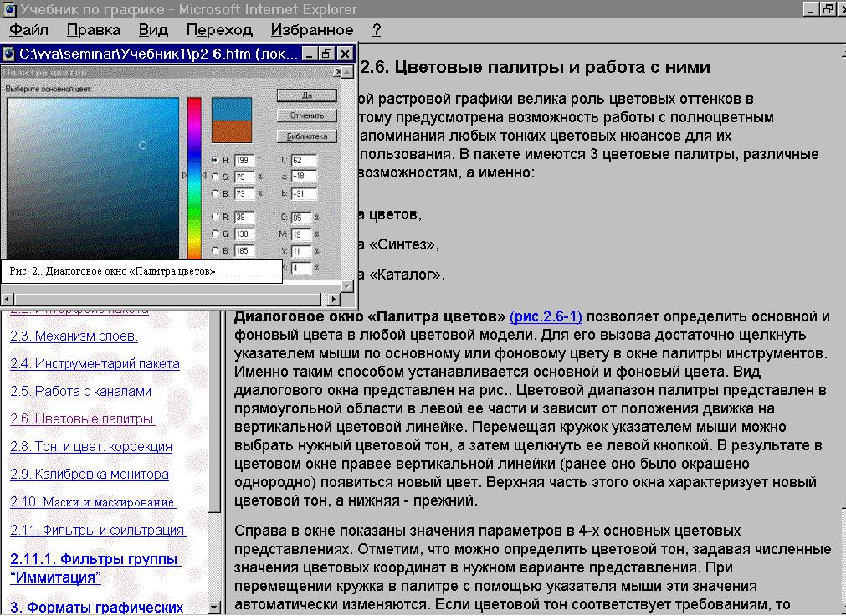846x616 pixels.
Task: Select the S saturation radio button
Action: 215,177
